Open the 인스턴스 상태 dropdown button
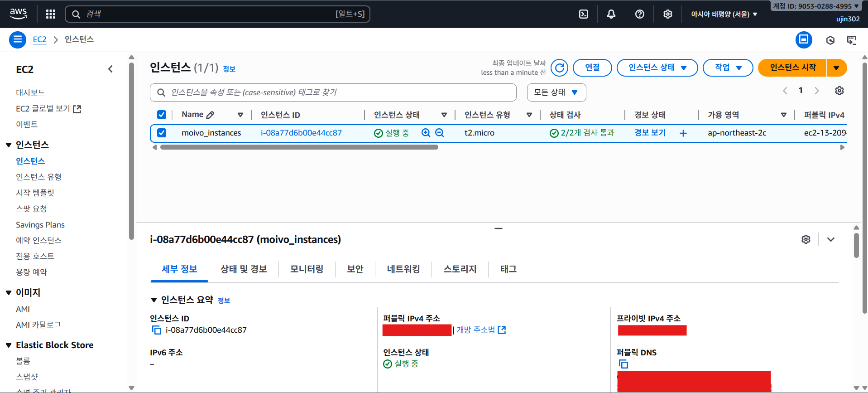 click(x=657, y=68)
